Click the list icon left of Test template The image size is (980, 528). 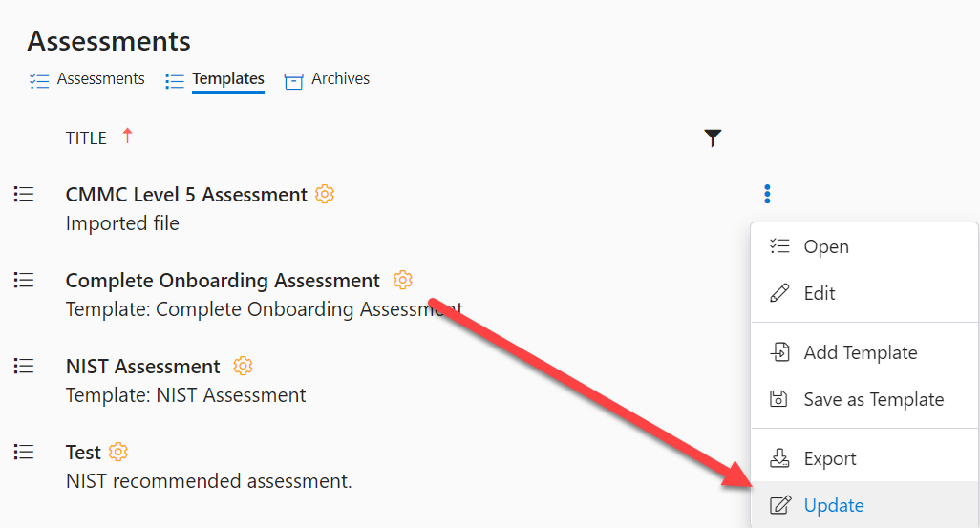coord(24,452)
